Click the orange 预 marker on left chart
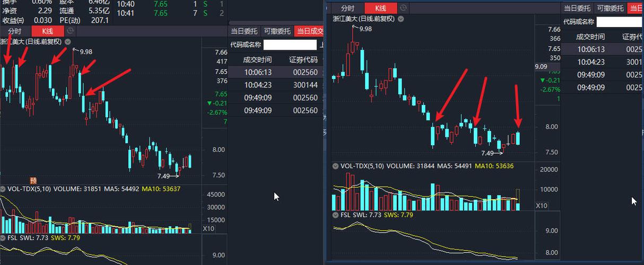Image resolution: width=644 pixels, height=265 pixels. pyautogui.click(x=33, y=181)
